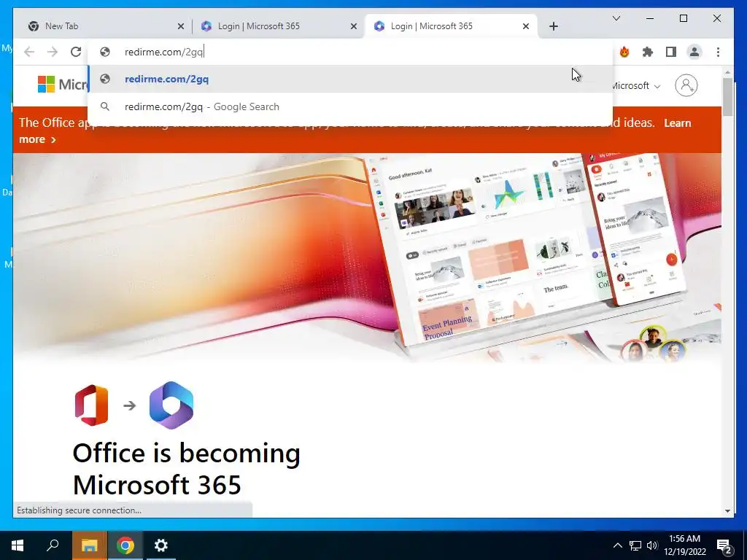Choose redirme.com/2gq Google Search suggestion

coord(350,106)
